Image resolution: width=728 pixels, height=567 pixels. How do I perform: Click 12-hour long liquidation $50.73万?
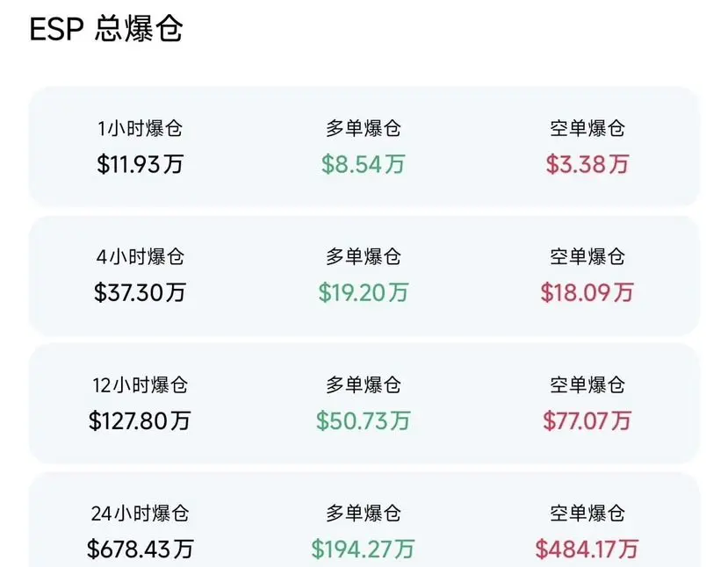(x=364, y=420)
